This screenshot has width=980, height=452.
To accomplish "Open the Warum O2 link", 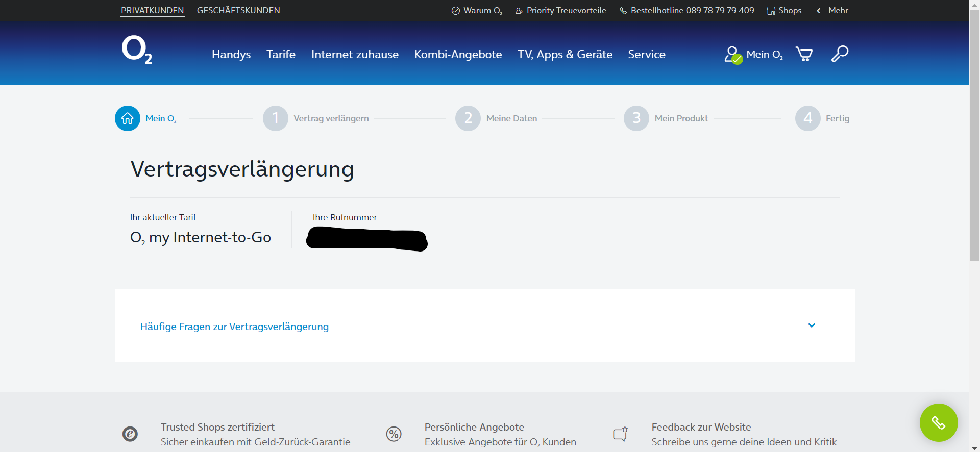I will 483,10.
